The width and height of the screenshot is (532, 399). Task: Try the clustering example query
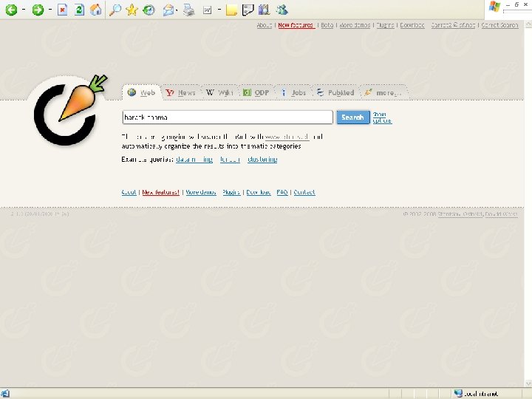click(262, 160)
